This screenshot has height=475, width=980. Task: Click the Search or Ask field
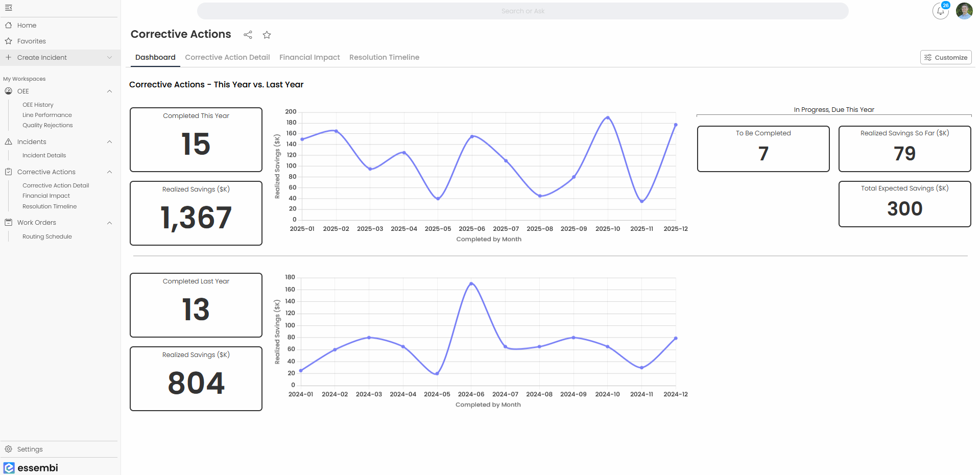click(x=522, y=11)
